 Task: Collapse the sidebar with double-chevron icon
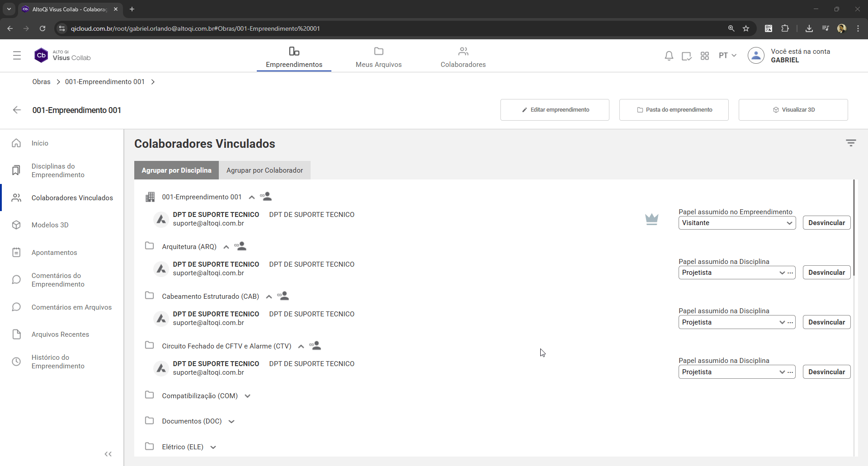coord(108,454)
